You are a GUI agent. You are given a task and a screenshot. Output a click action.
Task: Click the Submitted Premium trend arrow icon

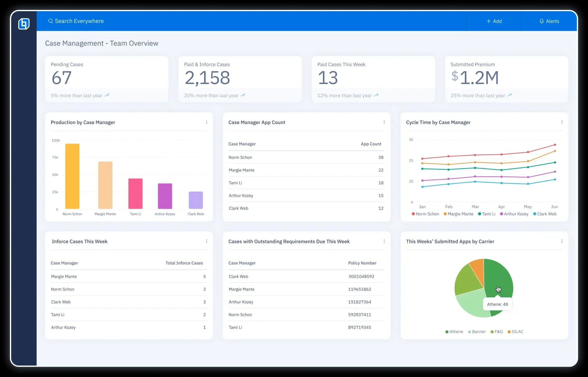click(x=509, y=95)
